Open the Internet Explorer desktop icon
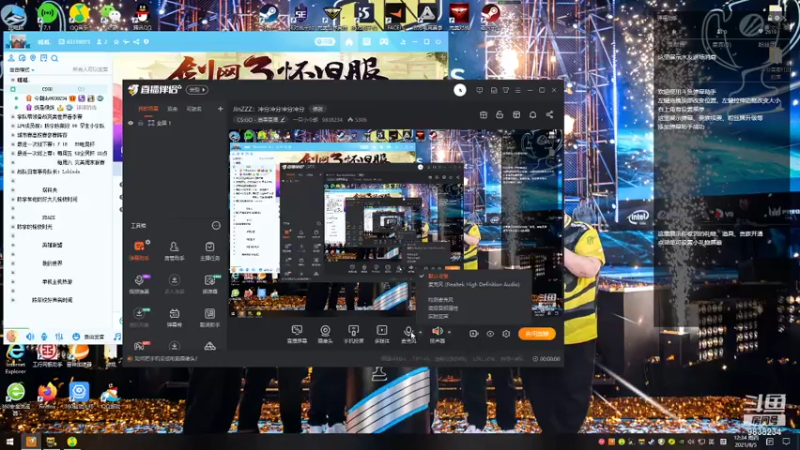 click(x=15, y=358)
